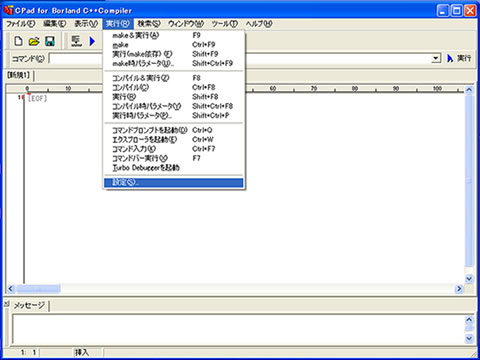Click inside the message output box

[238, 329]
